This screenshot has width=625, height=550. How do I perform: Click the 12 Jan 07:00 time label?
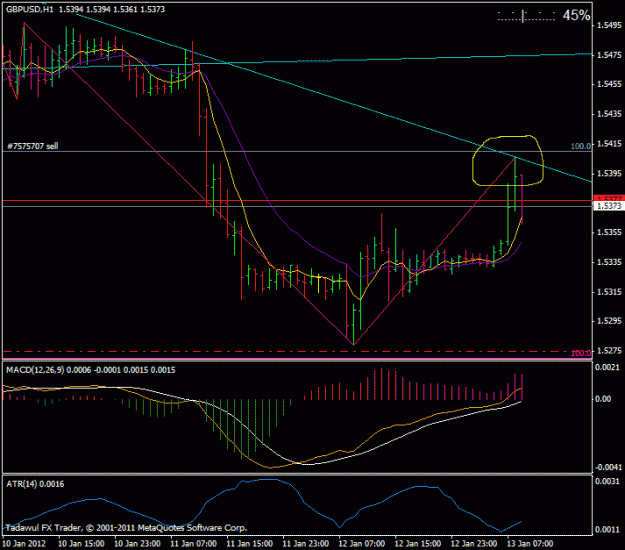pos(362,544)
